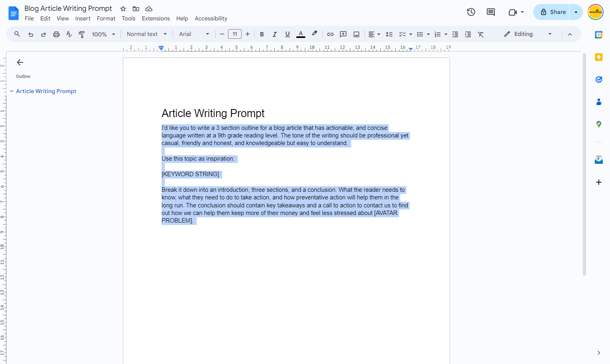Insert a link with the link icon
Screen dimensions: 610x364
pyautogui.click(x=330, y=34)
